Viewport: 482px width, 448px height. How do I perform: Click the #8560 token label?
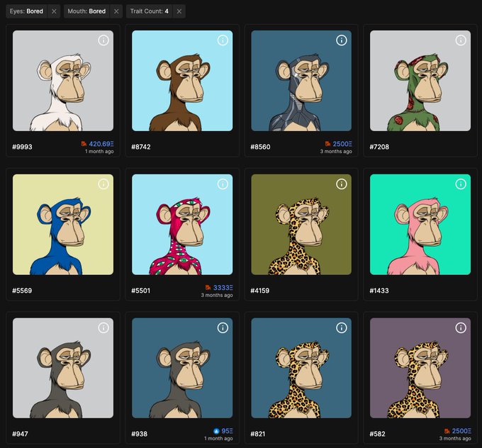260,147
